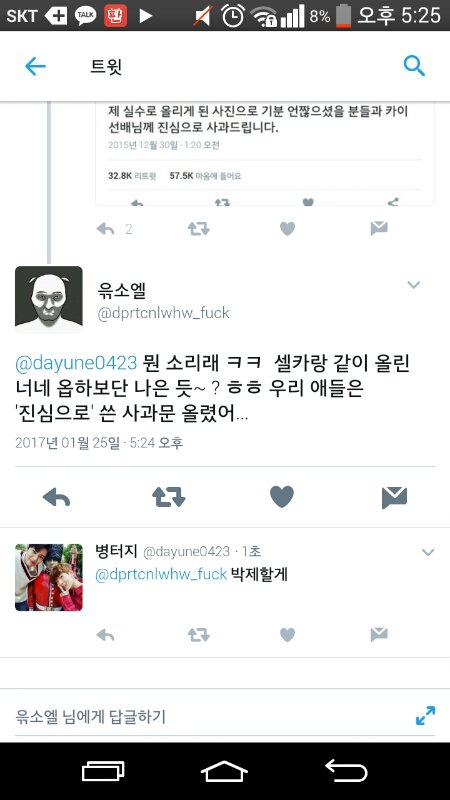This screenshot has height=800, width=450.
Task: Like the main tweet with the heart
Action: pyautogui.click(x=282, y=496)
